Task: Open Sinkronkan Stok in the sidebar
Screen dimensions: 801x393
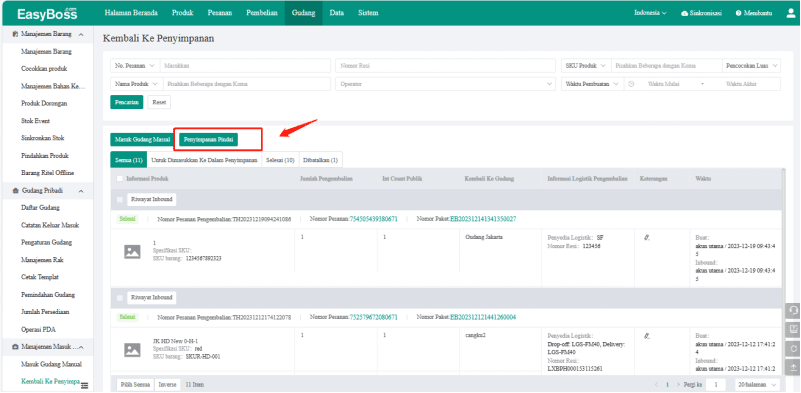Action: 42,138
